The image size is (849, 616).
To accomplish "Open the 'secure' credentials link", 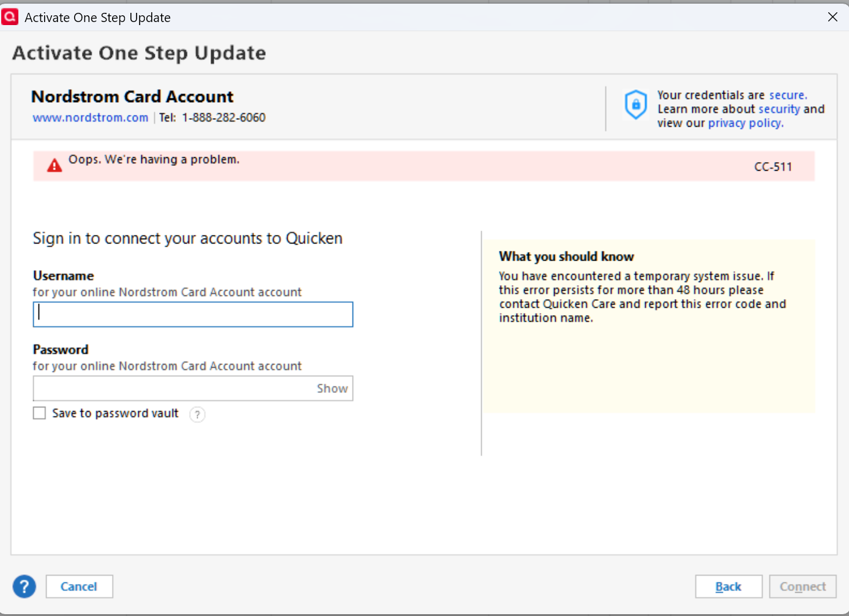I will coord(788,95).
